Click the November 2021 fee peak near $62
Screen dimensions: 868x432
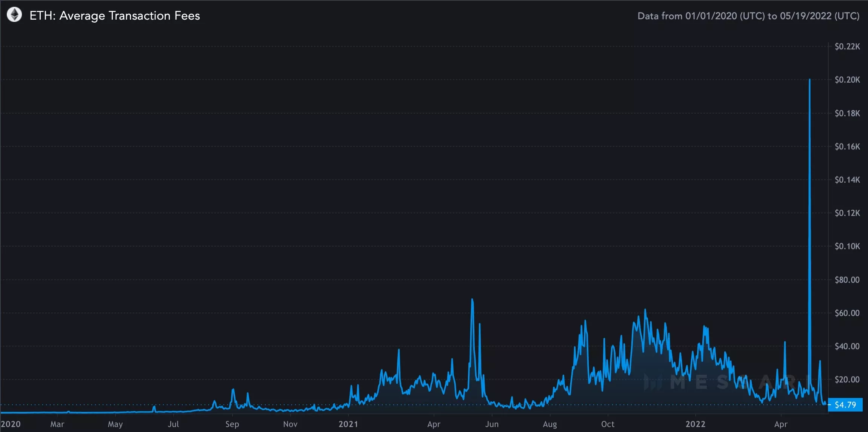(645, 310)
